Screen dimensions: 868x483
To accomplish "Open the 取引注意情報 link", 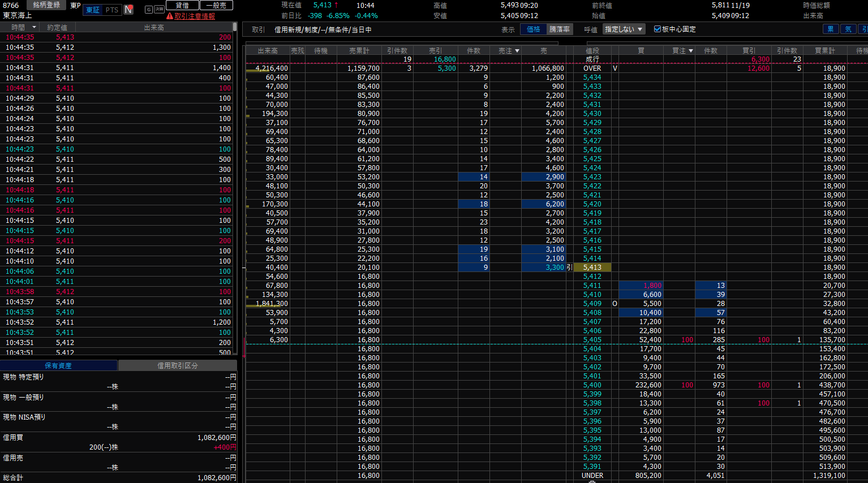I will pyautogui.click(x=195, y=16).
